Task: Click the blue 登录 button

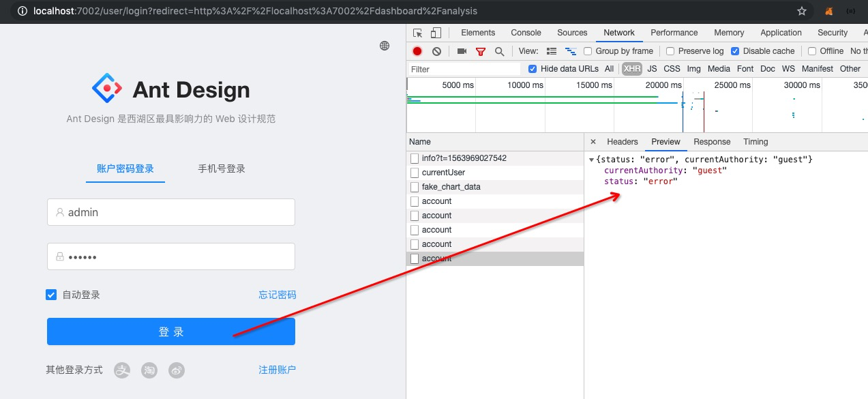Action: [x=171, y=331]
